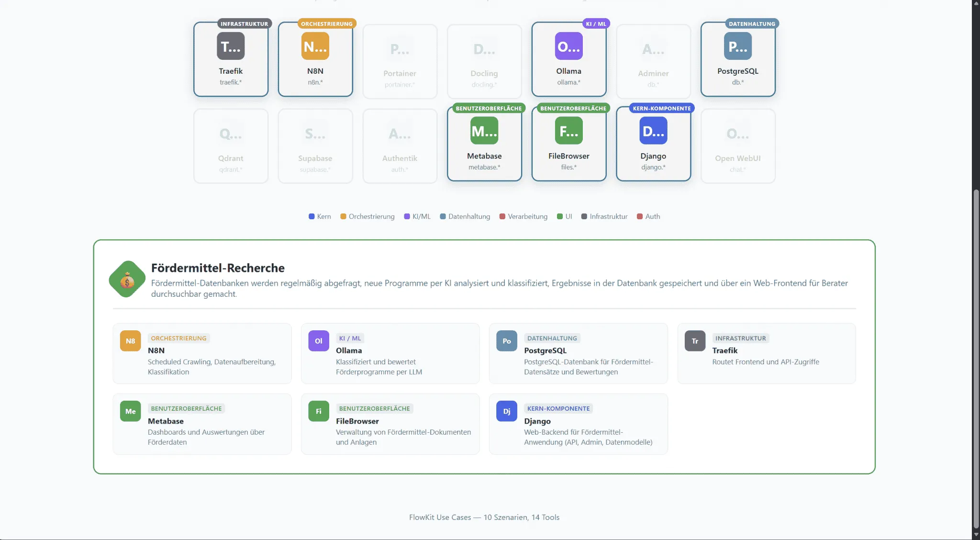Click the Kern blue legend swatch
The height and width of the screenshot is (540, 980).
click(312, 216)
